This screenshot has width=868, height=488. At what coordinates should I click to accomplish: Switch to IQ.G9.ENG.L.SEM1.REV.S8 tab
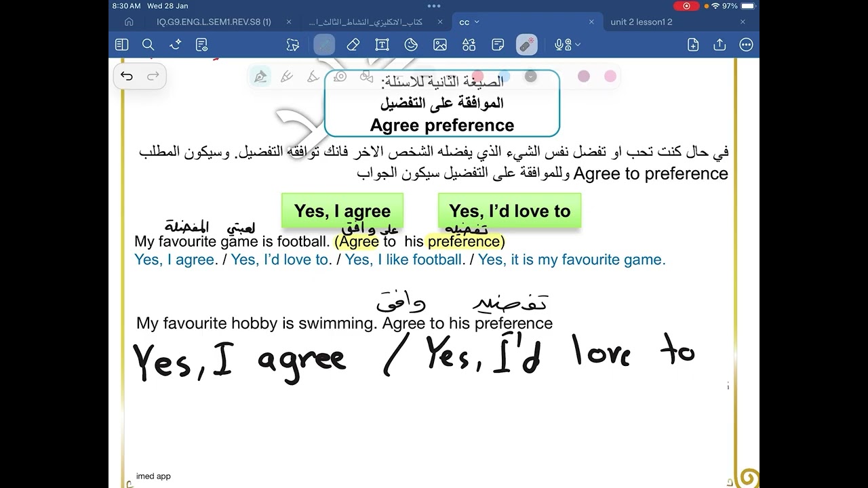tap(214, 22)
